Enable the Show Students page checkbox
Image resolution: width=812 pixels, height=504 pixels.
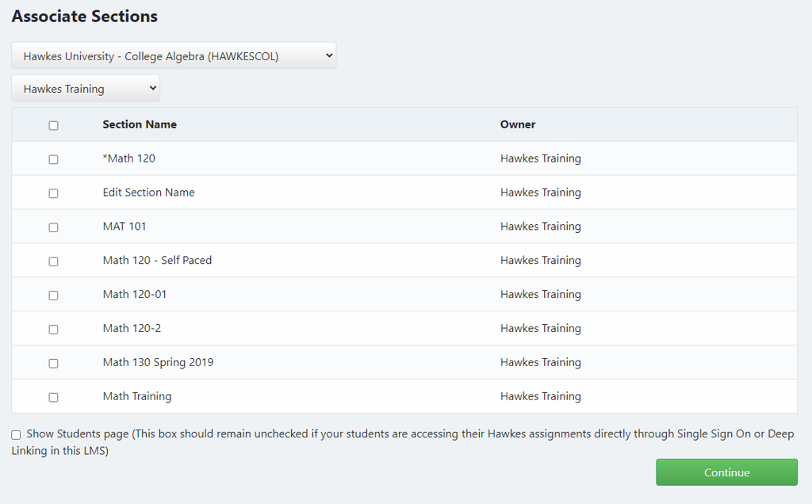point(16,435)
